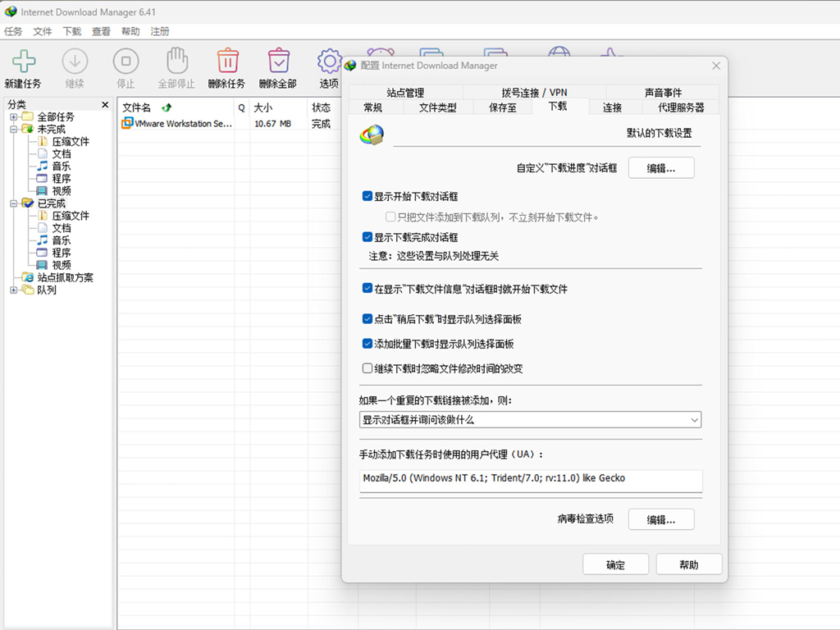The image size is (840, 630).
Task: Select 站点抓取方案 in category tree
Action: (65, 278)
